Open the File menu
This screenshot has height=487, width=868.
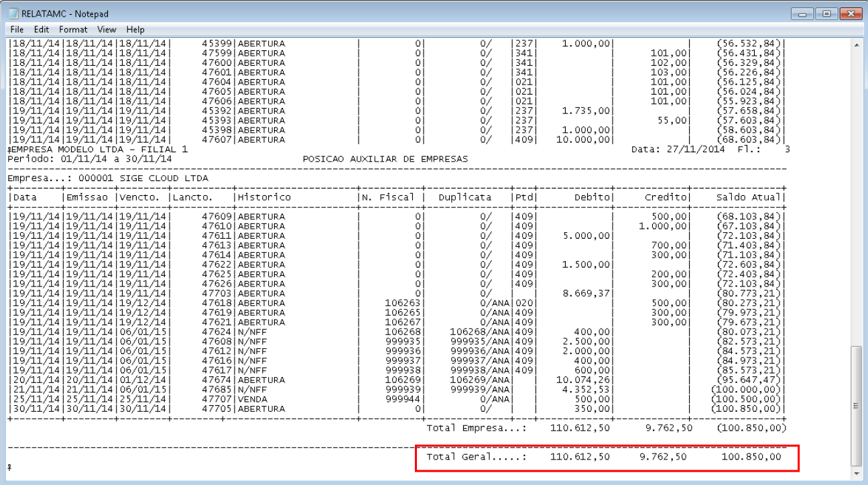(x=17, y=30)
